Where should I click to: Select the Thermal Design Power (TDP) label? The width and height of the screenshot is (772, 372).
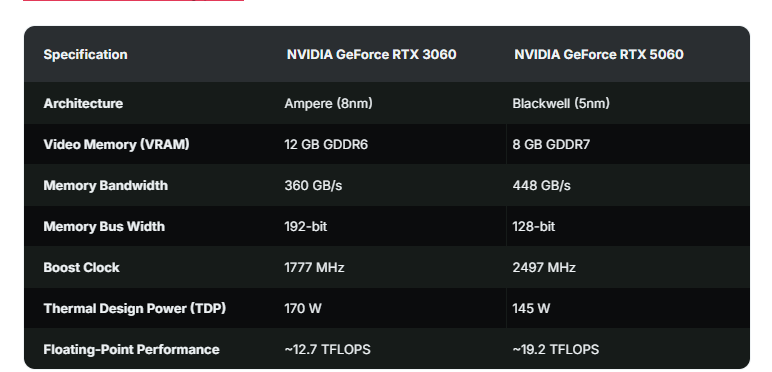click(134, 309)
